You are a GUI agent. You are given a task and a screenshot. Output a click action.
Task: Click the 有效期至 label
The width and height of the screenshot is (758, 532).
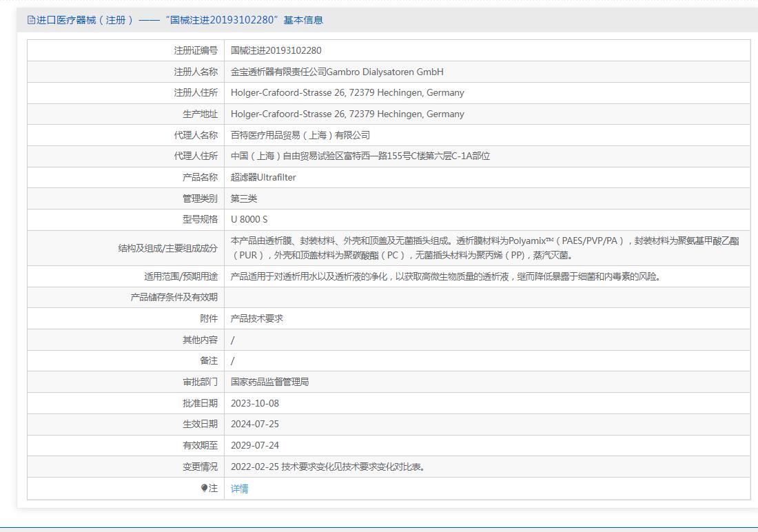click(x=200, y=445)
